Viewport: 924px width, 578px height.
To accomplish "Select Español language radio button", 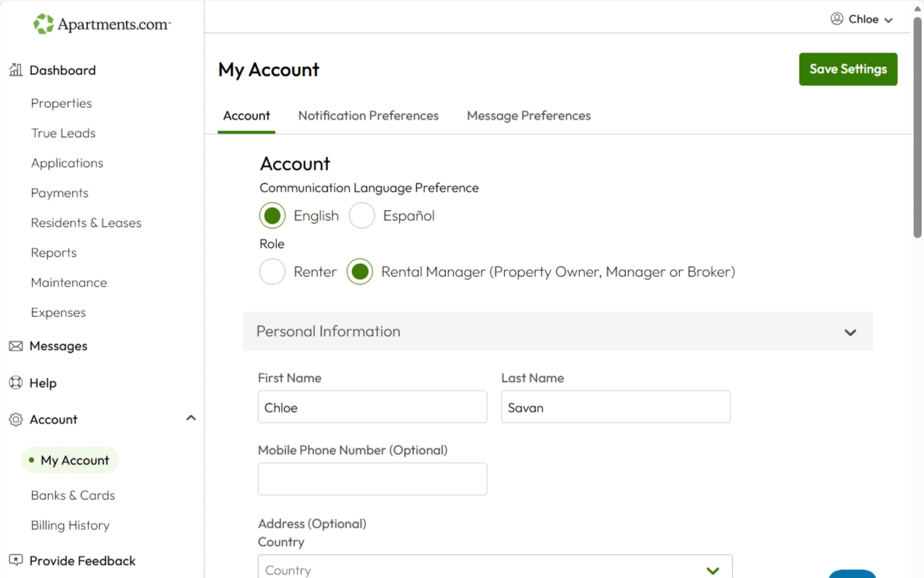I will 362,216.
